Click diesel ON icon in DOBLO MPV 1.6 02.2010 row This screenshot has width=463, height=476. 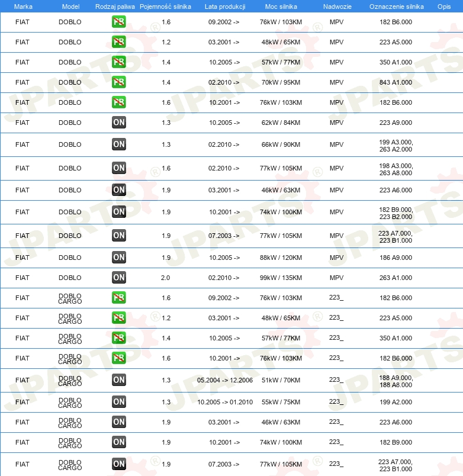118,168
